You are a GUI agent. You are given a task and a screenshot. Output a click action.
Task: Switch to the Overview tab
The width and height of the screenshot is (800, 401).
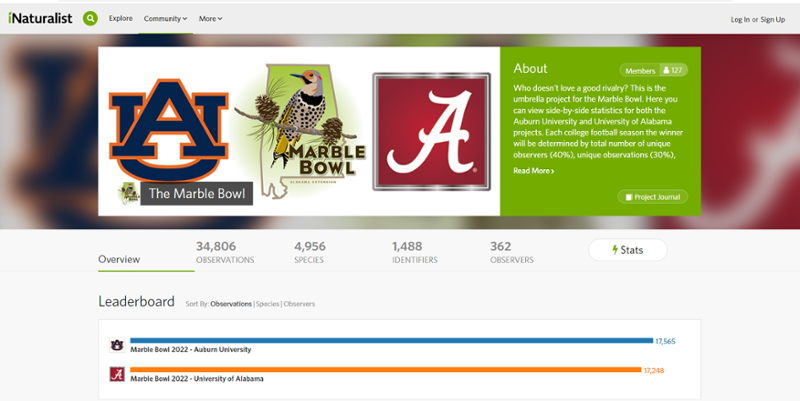pyautogui.click(x=119, y=260)
